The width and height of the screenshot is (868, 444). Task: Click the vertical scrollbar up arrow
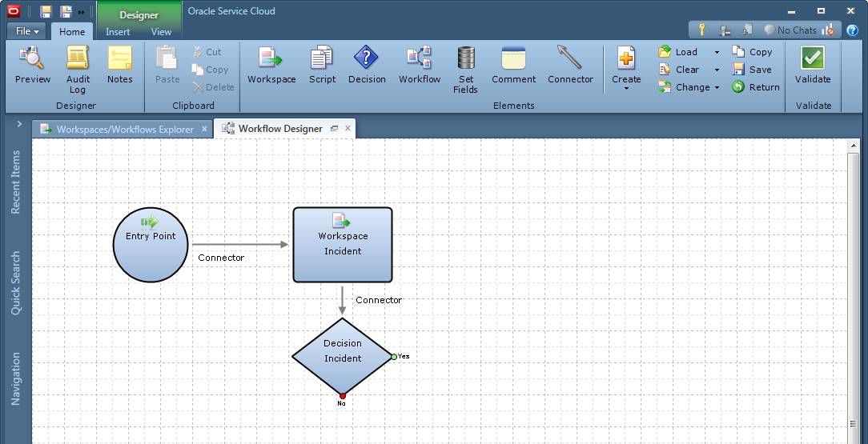[x=853, y=146]
